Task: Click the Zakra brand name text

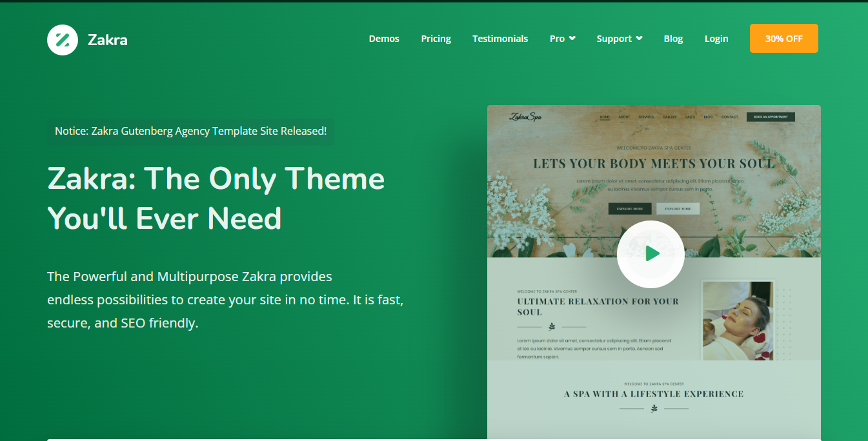Action: 107,40
